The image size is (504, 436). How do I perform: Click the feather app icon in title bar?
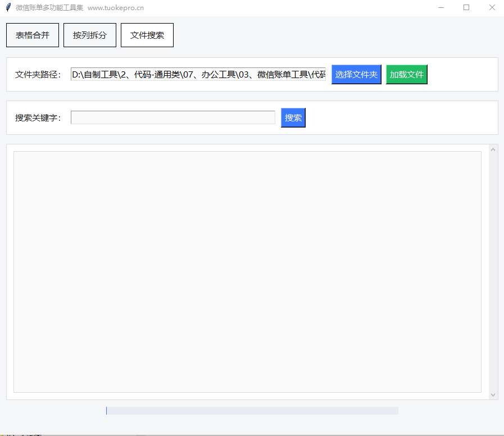coord(8,8)
